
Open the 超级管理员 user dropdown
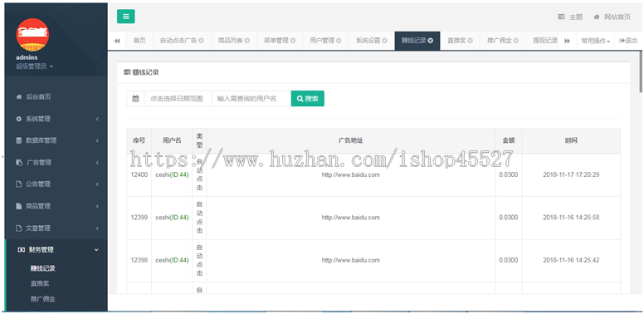tap(35, 66)
